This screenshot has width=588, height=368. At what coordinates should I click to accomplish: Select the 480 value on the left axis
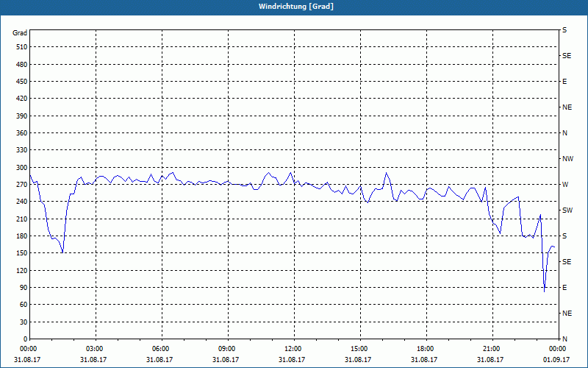click(x=22, y=65)
